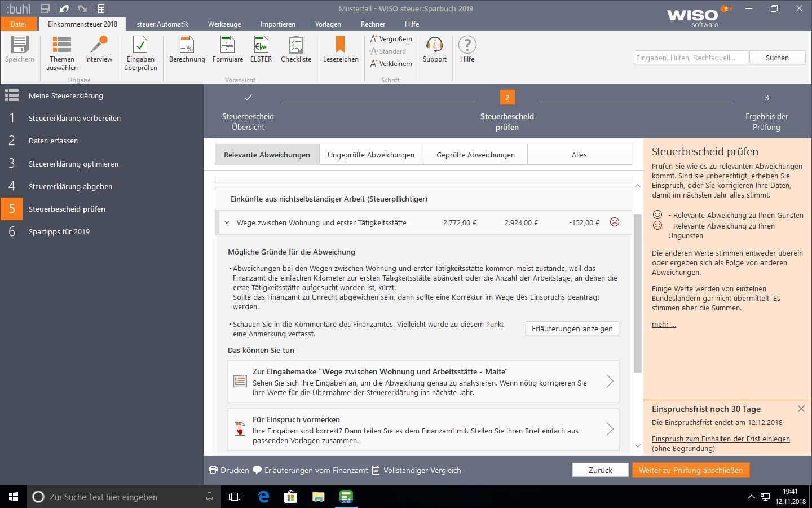The height and width of the screenshot is (508, 812).
Task: Switch to the Ungeprüfte Abweichungen tab
Action: pyautogui.click(x=371, y=155)
